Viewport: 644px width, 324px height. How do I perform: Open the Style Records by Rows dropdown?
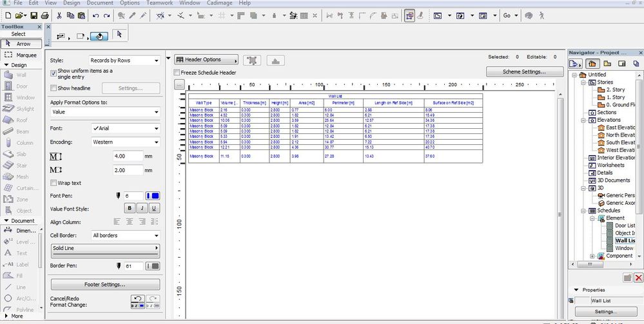124,61
